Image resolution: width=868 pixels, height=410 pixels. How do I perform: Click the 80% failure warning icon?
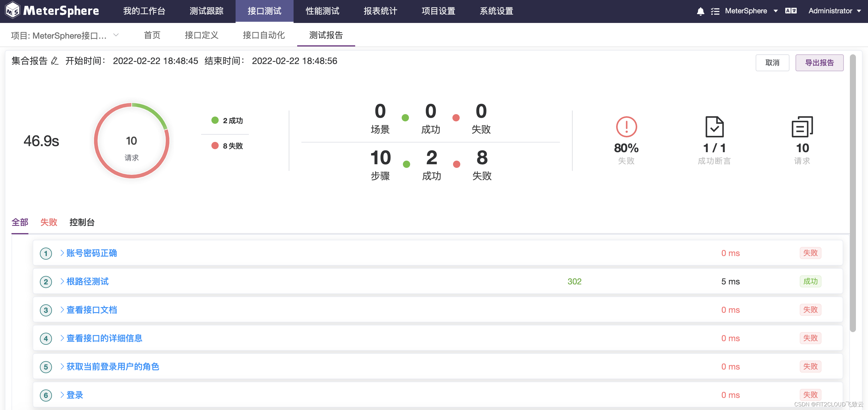(626, 127)
